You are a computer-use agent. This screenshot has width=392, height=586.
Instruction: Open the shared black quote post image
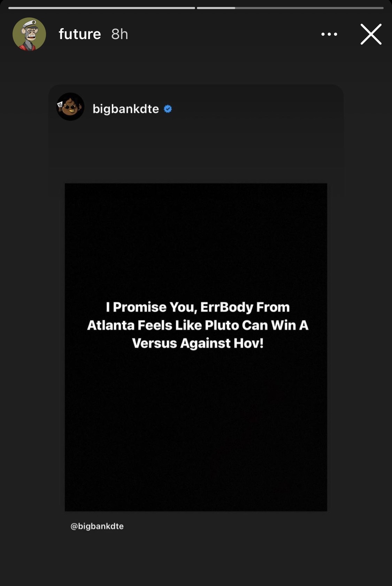(196, 347)
